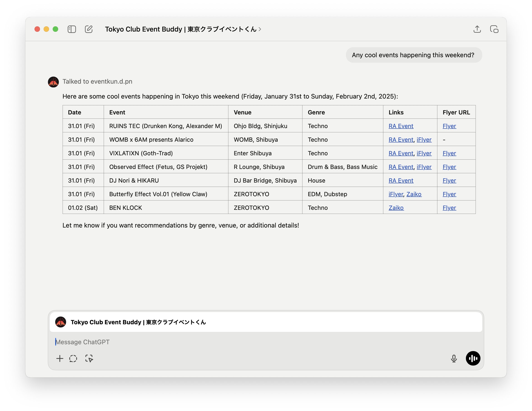Click the RUINS TEC event cell
The image size is (532, 411).
pos(166,126)
